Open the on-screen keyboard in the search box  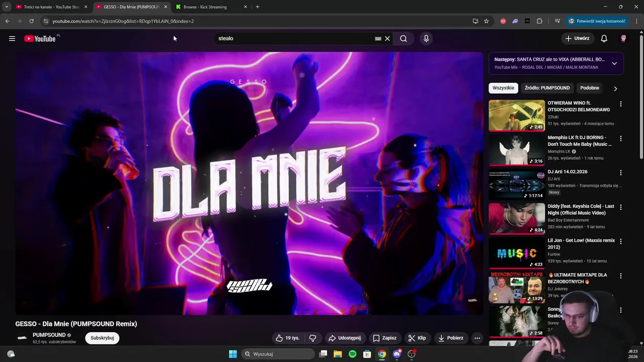(x=378, y=38)
